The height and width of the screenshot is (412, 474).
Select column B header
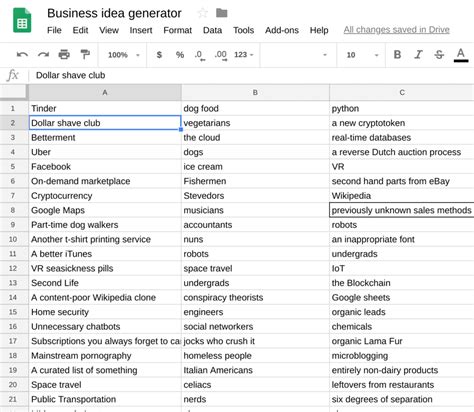pyautogui.click(x=255, y=92)
